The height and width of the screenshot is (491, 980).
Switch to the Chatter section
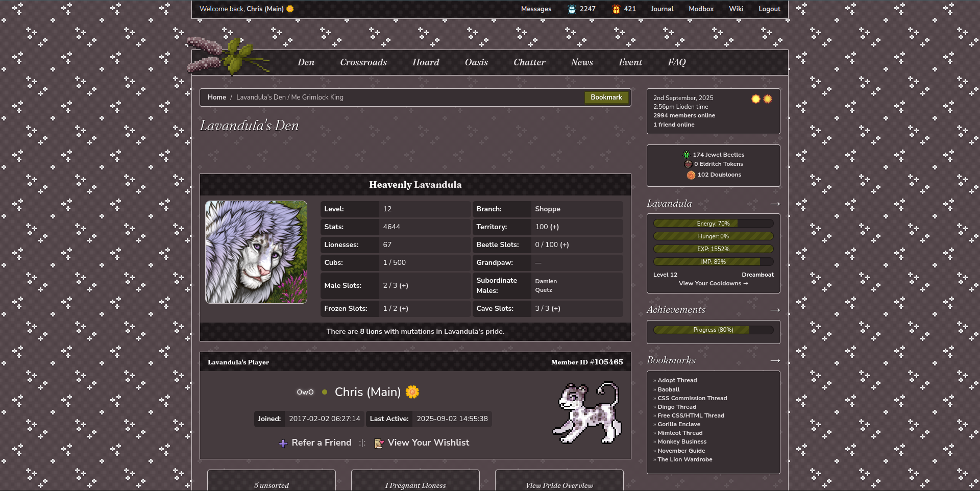coord(529,62)
